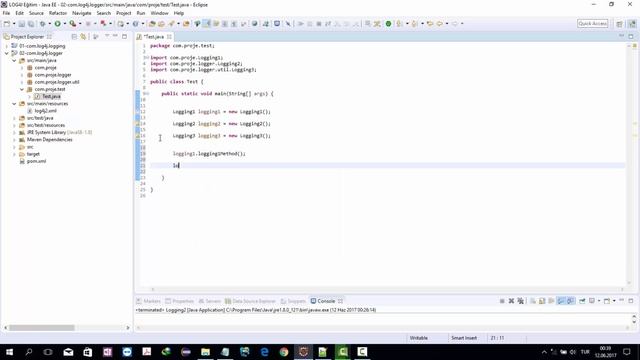The height and width of the screenshot is (360, 640).
Task: Expand the com.proje.logger package
Action: click(x=22, y=75)
